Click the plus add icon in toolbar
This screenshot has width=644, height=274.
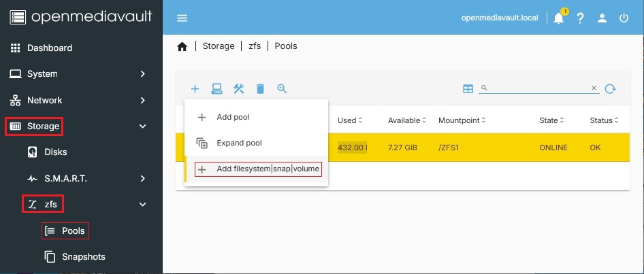[x=195, y=88]
